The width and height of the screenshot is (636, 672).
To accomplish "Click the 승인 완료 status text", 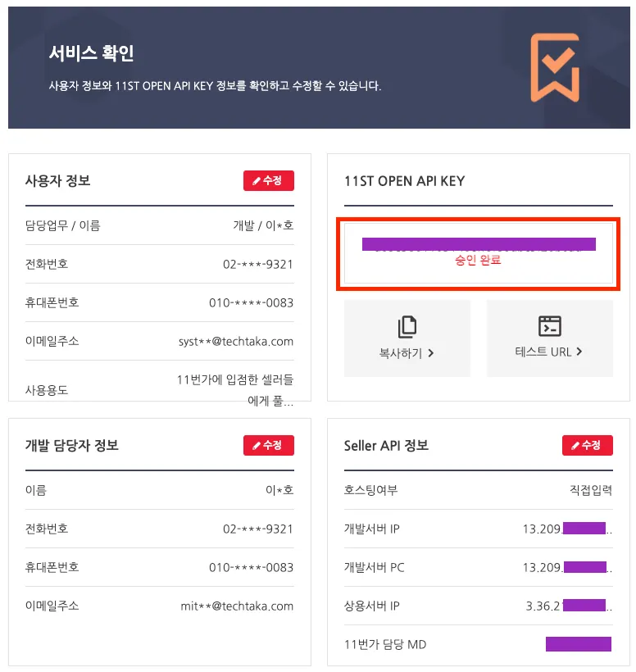I will 478,261.
